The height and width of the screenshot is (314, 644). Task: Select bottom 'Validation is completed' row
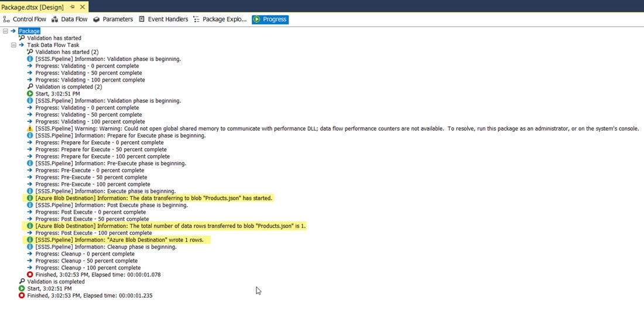coord(56,282)
